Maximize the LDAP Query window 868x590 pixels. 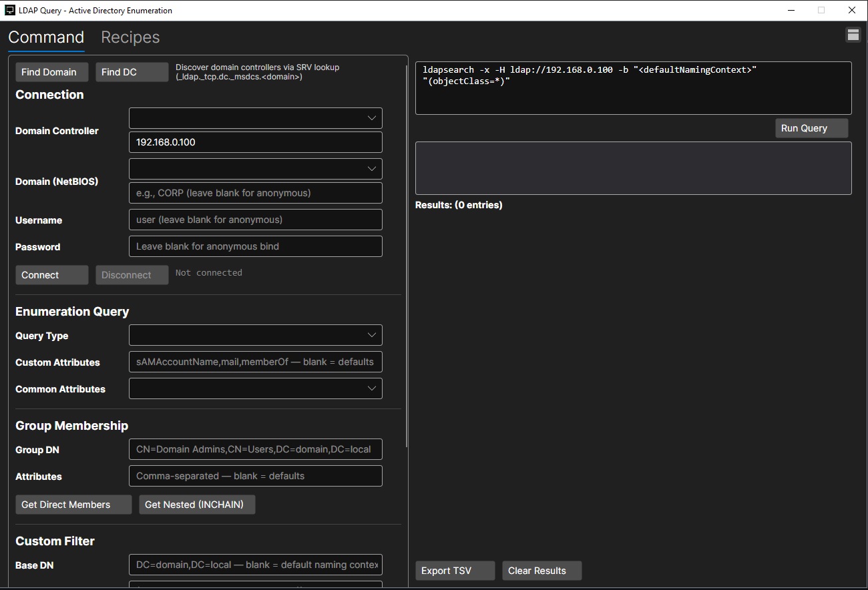click(x=821, y=10)
